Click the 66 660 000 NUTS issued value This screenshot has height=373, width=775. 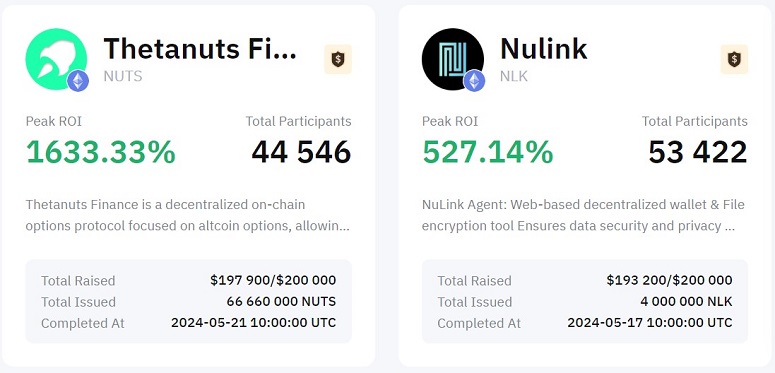point(281,301)
